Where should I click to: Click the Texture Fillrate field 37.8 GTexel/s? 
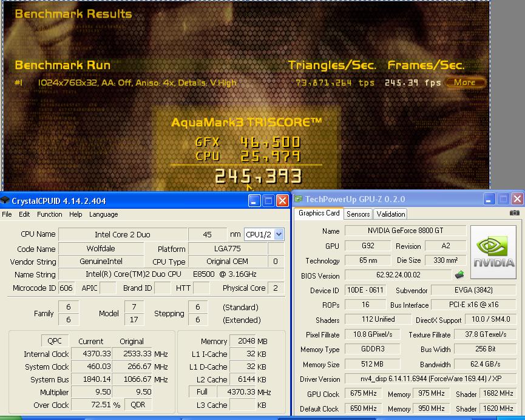point(485,334)
